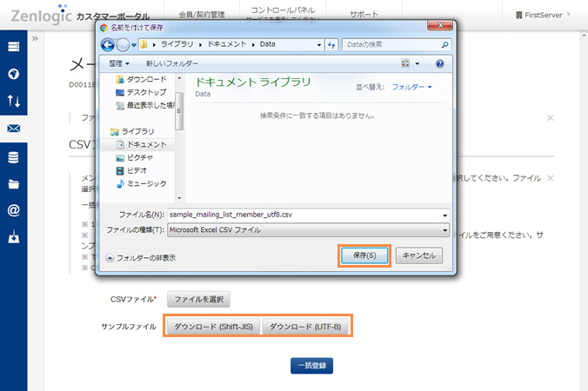The width and height of the screenshot is (588, 391).
Task: Close the CSV instructions box with X
Action: pyautogui.click(x=550, y=178)
